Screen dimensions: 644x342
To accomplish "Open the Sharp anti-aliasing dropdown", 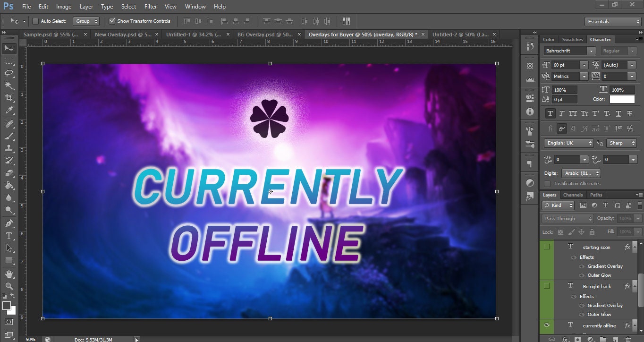I will (621, 143).
